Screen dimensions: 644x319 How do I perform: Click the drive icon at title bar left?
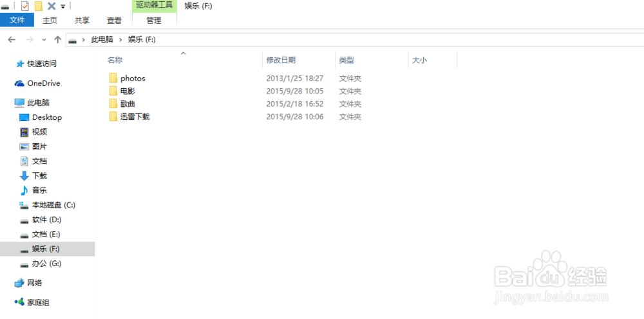(5, 6)
